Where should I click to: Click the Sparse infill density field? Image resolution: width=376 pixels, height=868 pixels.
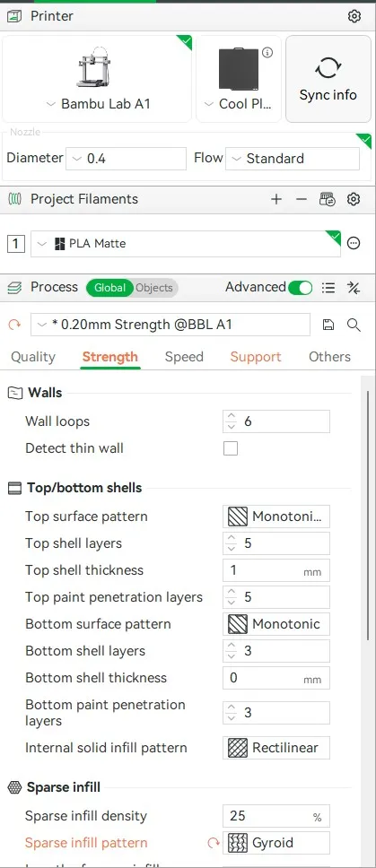(x=276, y=817)
